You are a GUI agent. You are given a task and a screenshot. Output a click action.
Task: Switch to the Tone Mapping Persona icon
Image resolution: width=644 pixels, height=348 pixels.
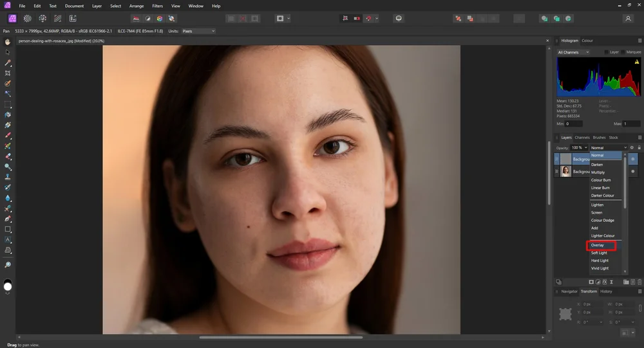tap(57, 19)
